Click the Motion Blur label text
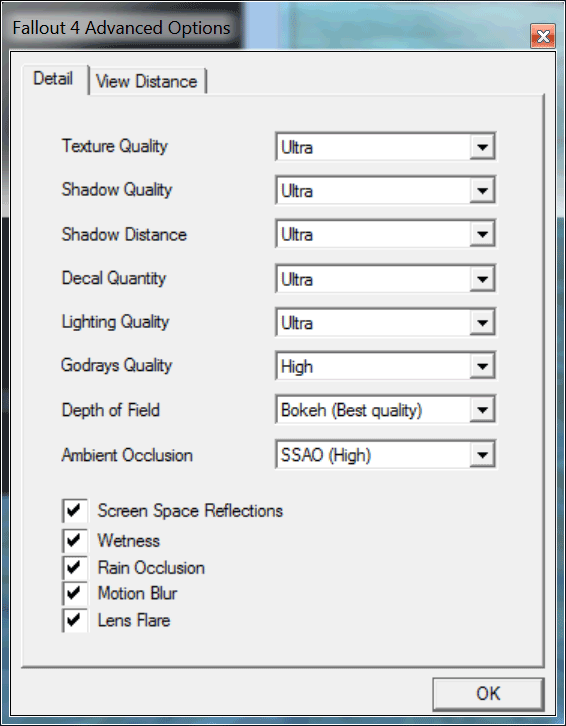This screenshot has height=726, width=566. pyautogui.click(x=138, y=593)
